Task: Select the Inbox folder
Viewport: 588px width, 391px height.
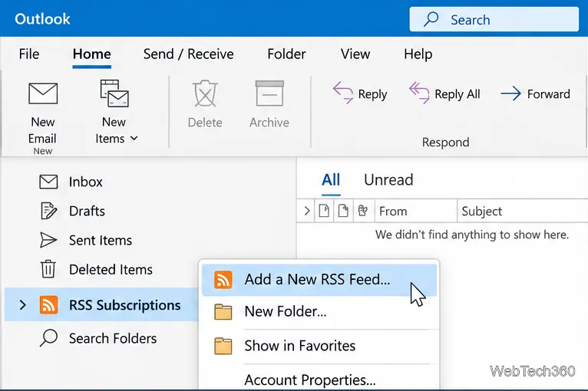Action: point(85,182)
